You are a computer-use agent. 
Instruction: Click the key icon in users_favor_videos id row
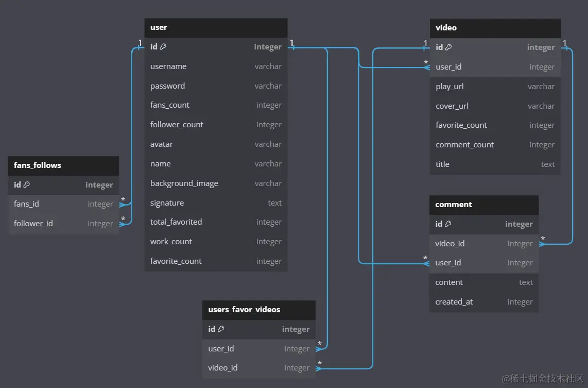point(221,329)
